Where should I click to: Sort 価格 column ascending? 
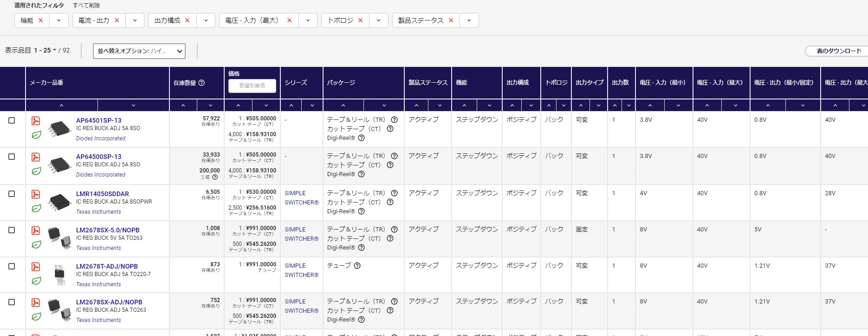click(239, 105)
